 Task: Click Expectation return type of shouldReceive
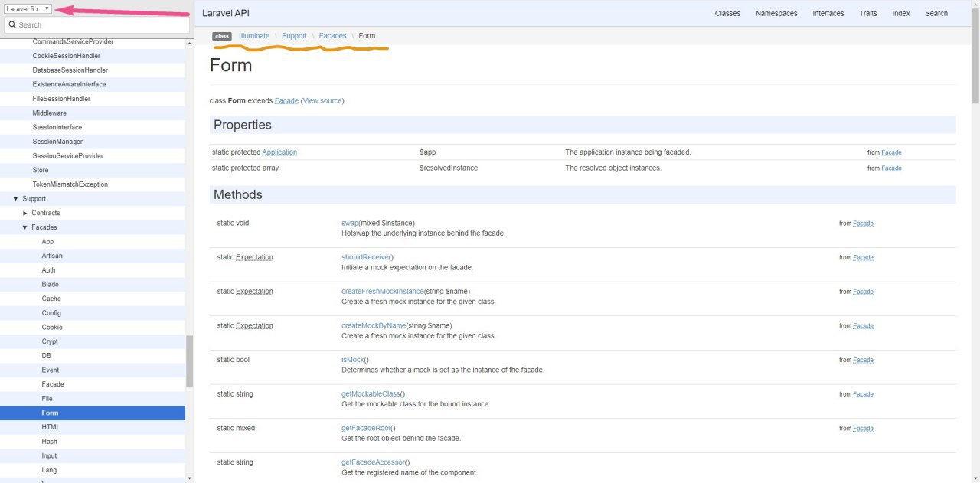[x=254, y=257]
